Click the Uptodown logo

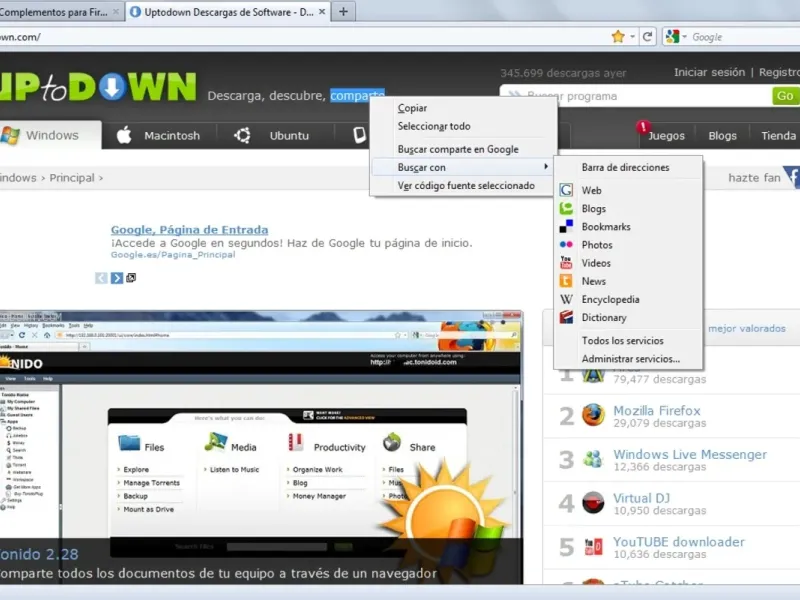(98, 86)
